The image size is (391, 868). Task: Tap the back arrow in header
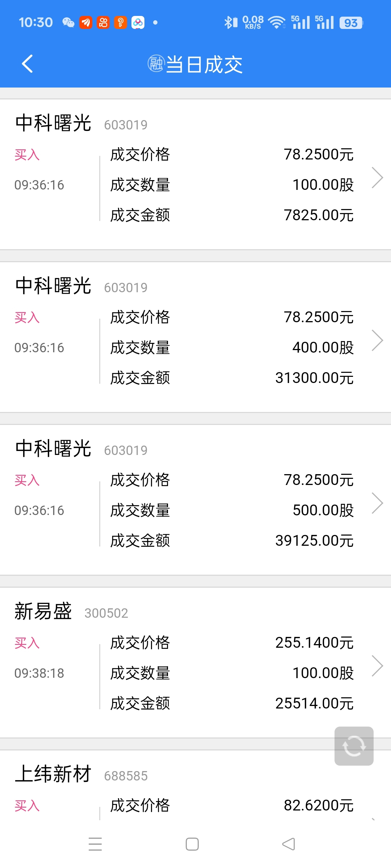click(28, 64)
